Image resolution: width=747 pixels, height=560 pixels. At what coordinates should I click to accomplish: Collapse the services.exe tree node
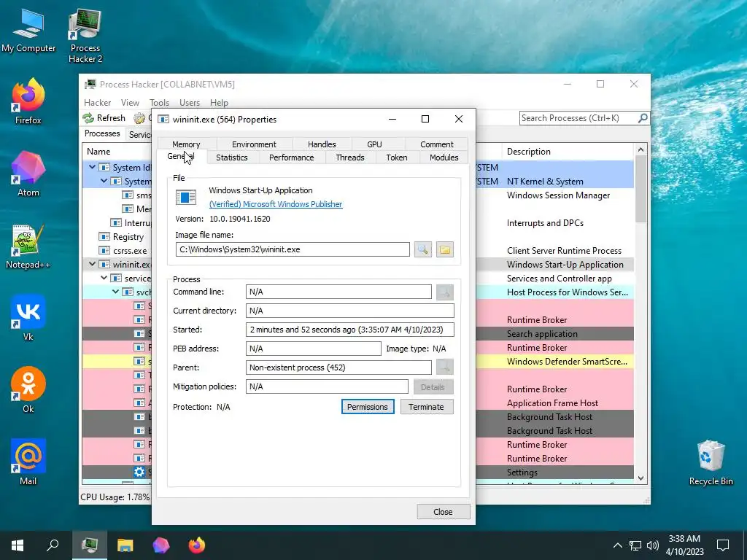pyautogui.click(x=104, y=278)
